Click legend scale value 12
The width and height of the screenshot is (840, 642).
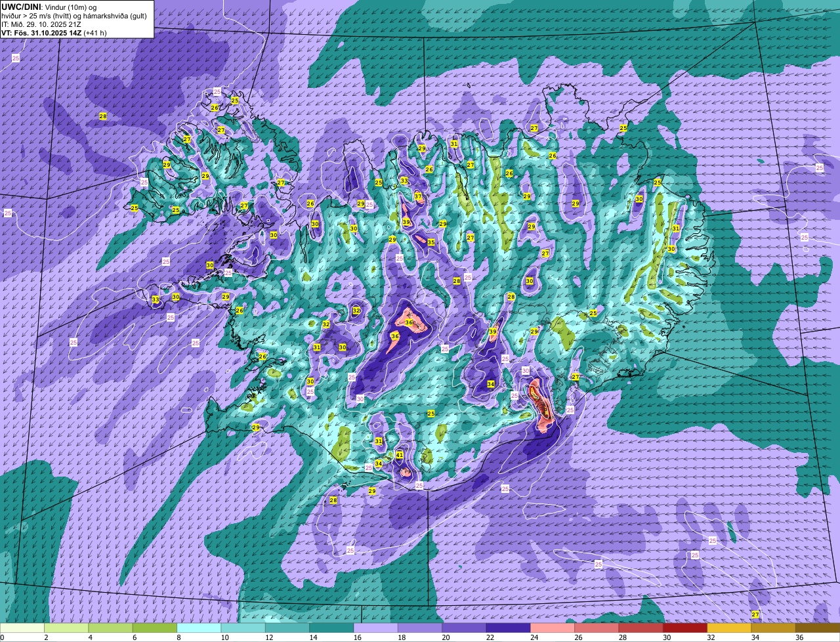tap(269, 637)
